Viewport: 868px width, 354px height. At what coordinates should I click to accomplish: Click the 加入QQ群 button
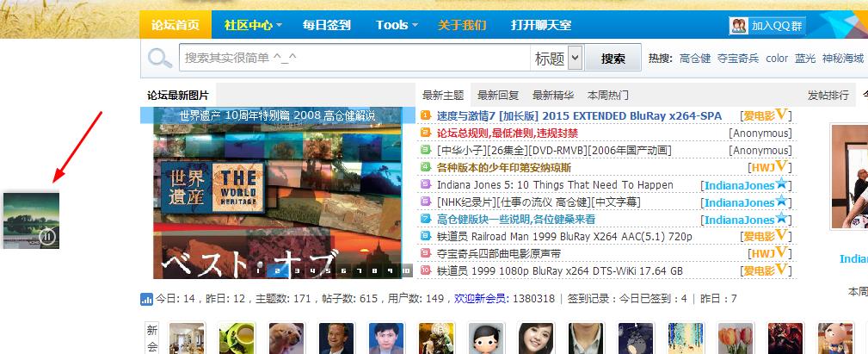(767, 26)
